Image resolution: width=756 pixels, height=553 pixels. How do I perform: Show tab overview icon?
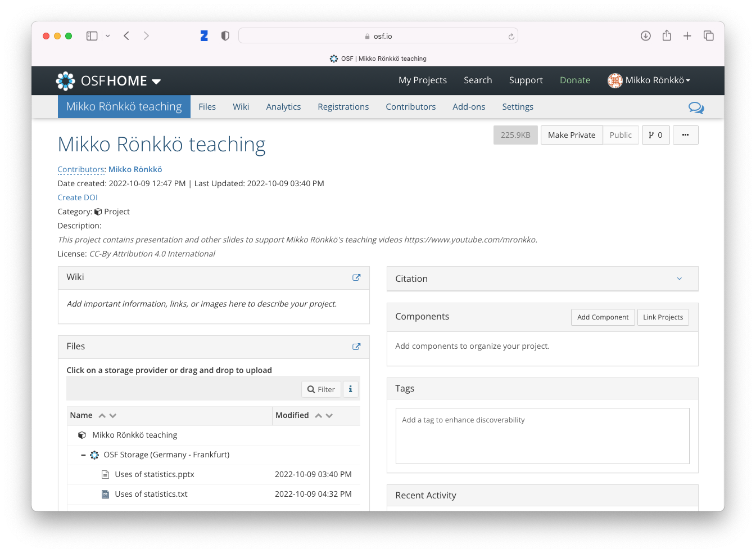709,36
